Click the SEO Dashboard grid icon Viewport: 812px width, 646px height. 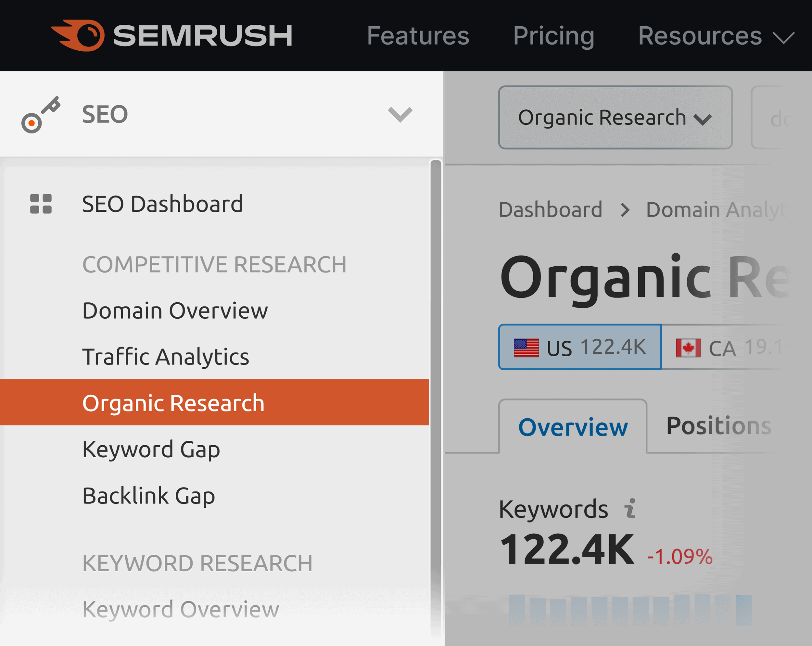click(x=41, y=204)
